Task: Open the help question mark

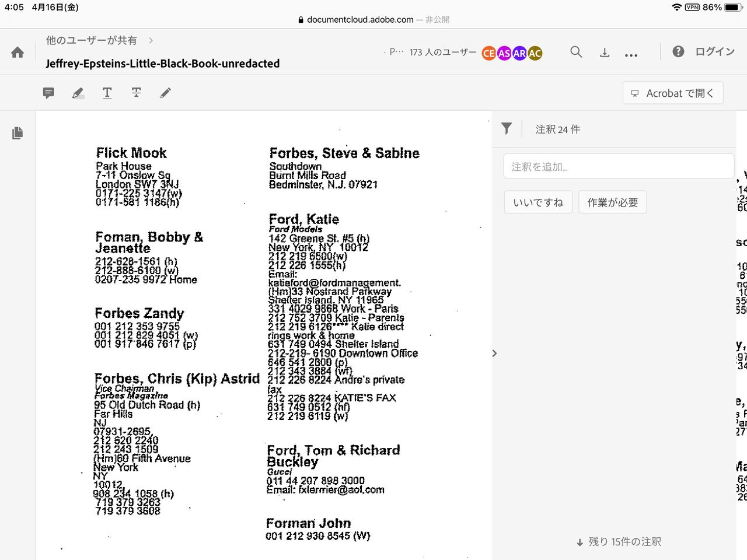Action: (678, 51)
